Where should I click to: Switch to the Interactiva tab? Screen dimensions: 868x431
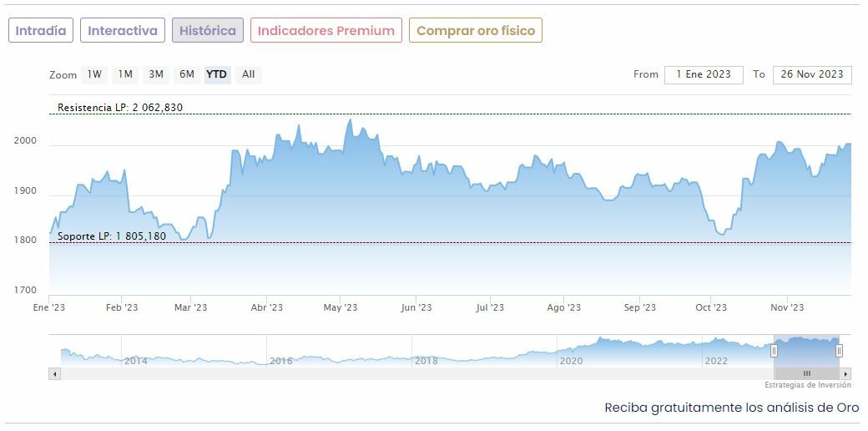[x=123, y=31]
